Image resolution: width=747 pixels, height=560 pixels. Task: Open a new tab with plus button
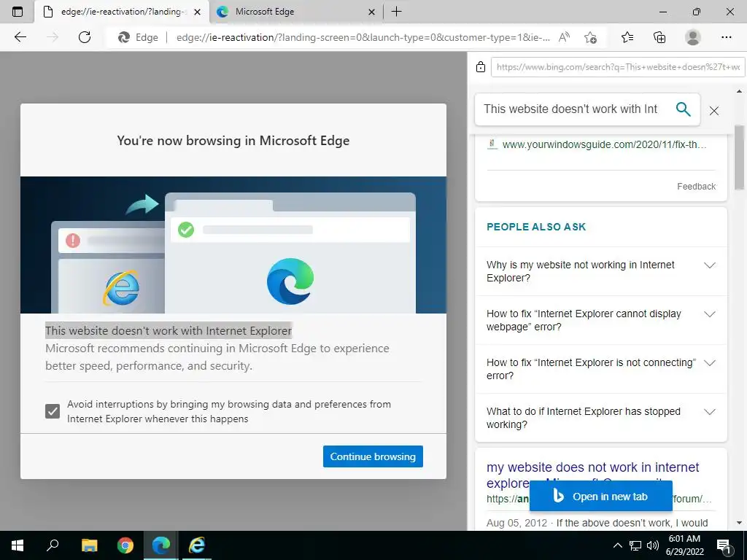point(396,12)
